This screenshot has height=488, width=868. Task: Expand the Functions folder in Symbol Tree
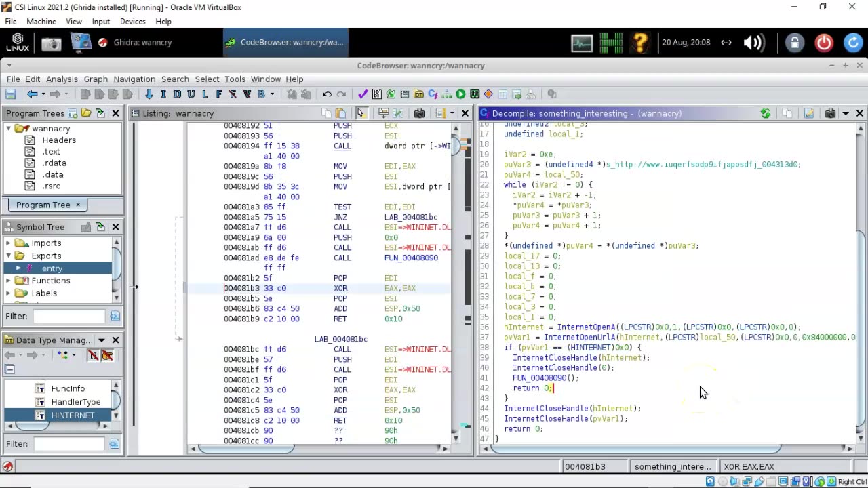(x=8, y=281)
